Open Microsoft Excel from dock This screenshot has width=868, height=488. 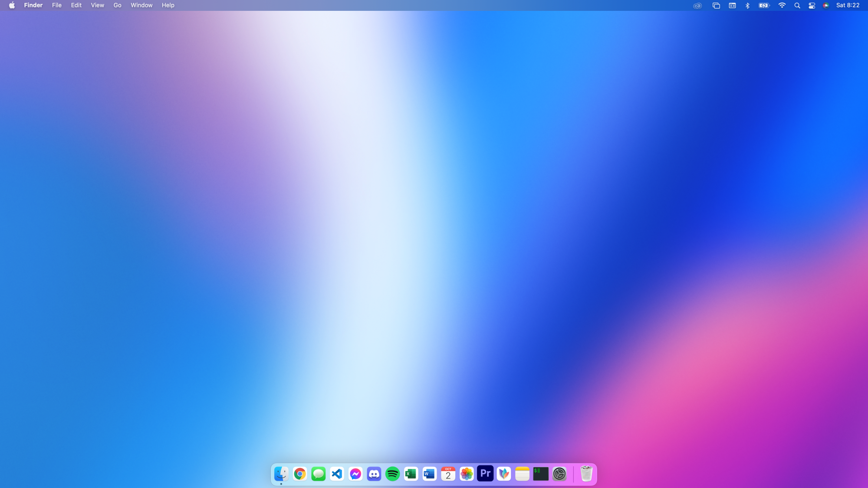(411, 474)
